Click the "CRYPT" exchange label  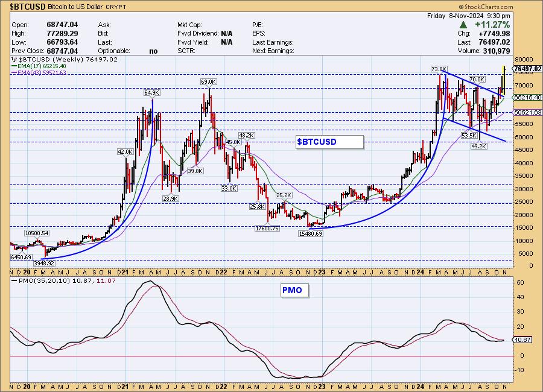coord(116,7)
